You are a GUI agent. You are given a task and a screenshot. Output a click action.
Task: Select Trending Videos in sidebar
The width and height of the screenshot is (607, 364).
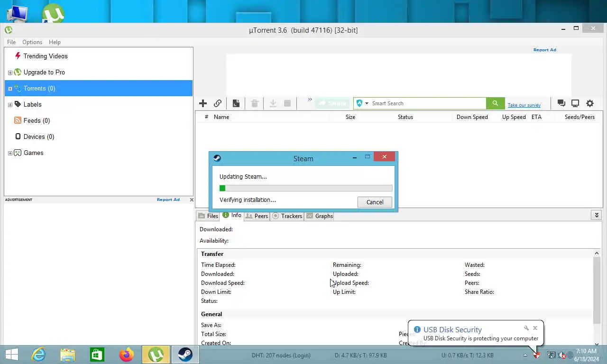point(46,56)
